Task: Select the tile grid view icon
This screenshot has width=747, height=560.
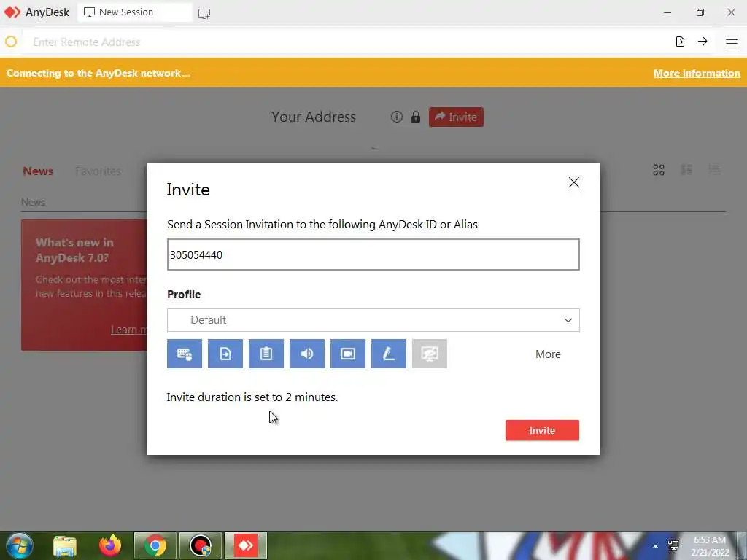Action: click(659, 170)
